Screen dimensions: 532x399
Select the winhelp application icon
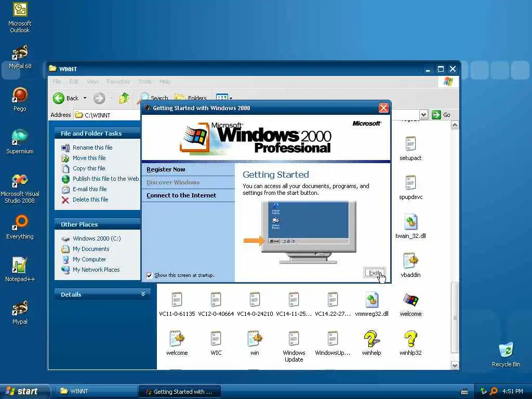(371, 343)
